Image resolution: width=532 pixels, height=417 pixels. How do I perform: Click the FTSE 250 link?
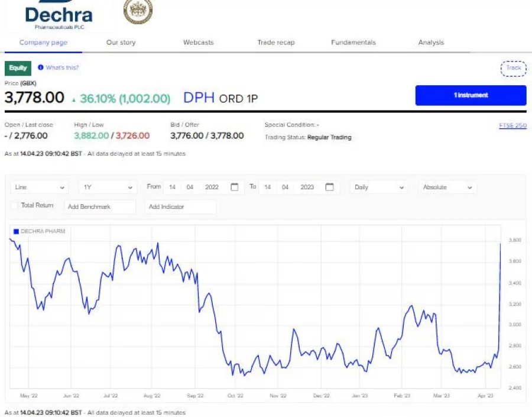(512, 125)
